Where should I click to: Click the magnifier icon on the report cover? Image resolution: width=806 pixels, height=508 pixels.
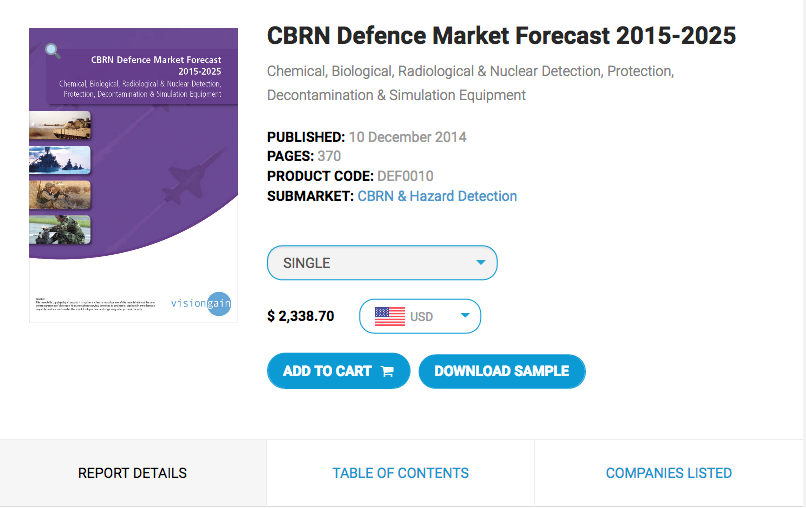click(53, 51)
